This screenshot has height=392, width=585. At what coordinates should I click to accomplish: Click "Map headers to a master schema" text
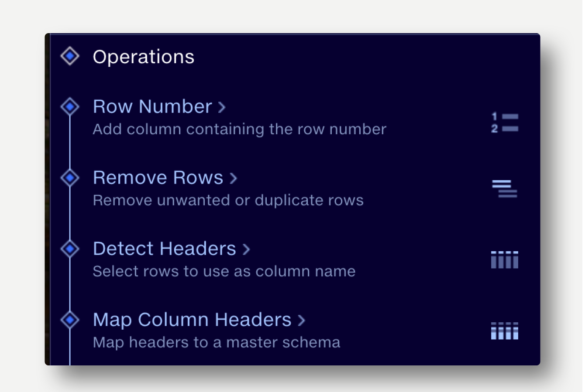[x=216, y=343]
